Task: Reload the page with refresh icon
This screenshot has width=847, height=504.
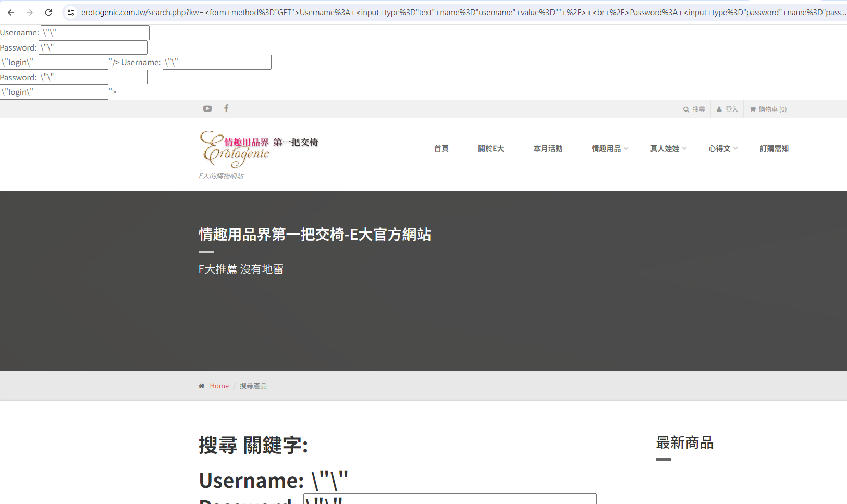Action: (48, 13)
